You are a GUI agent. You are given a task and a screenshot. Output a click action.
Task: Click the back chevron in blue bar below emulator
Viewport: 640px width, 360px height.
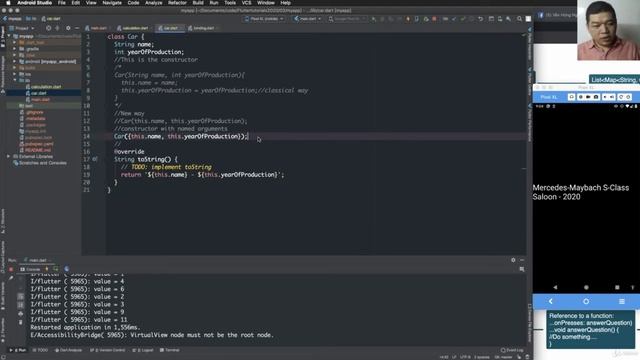[x=551, y=301]
